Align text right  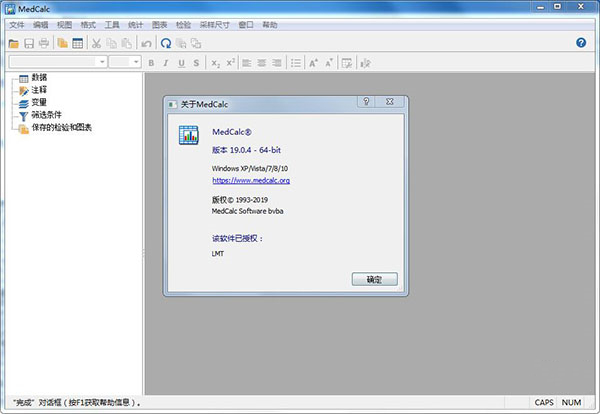pyautogui.click(x=277, y=63)
